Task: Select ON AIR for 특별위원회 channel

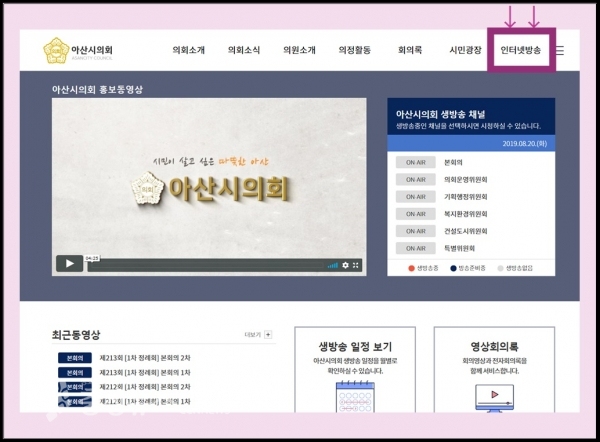Action: click(414, 248)
